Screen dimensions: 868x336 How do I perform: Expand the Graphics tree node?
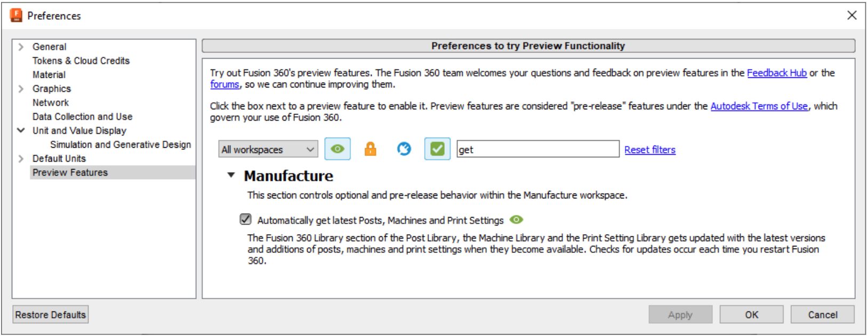(x=21, y=89)
